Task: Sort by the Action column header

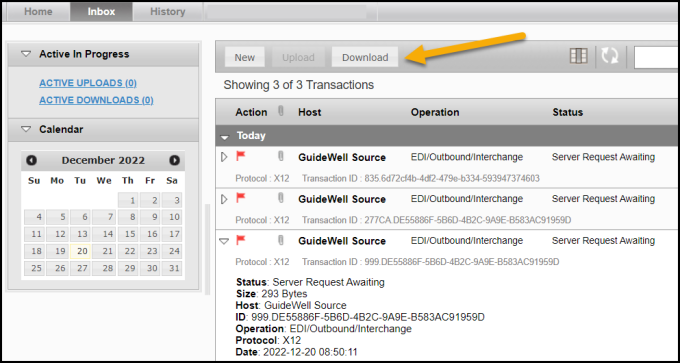Action: click(x=251, y=112)
